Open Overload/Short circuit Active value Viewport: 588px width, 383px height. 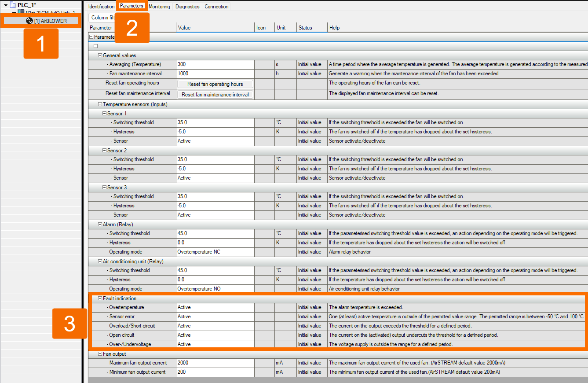click(x=215, y=326)
